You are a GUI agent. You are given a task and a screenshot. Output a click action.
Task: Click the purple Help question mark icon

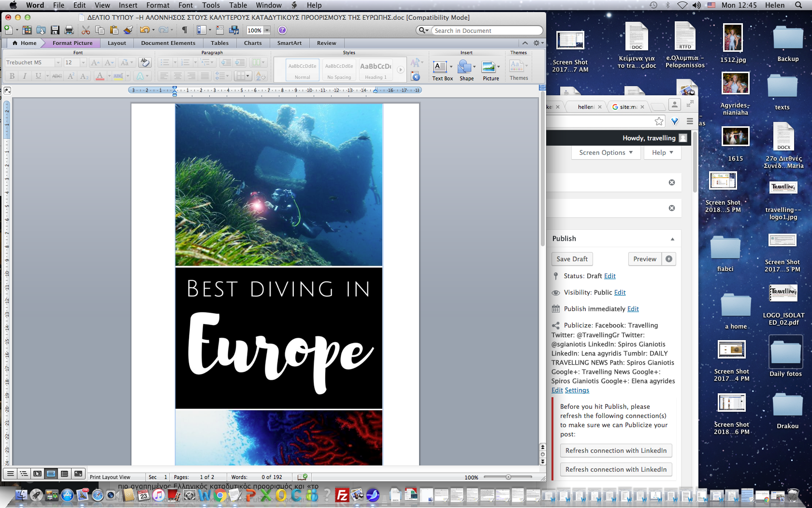click(x=282, y=30)
